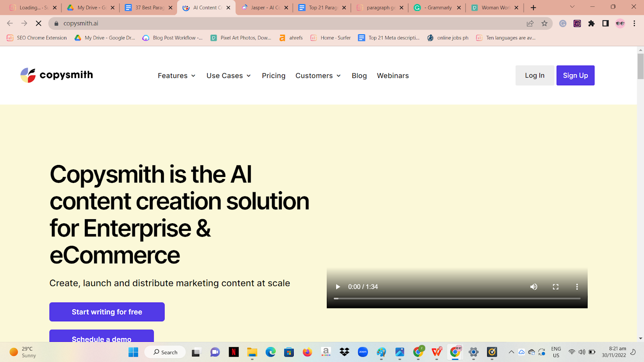The height and width of the screenshot is (362, 644).
Task: Switch to the Jasper - AI tab
Action: (x=264, y=8)
